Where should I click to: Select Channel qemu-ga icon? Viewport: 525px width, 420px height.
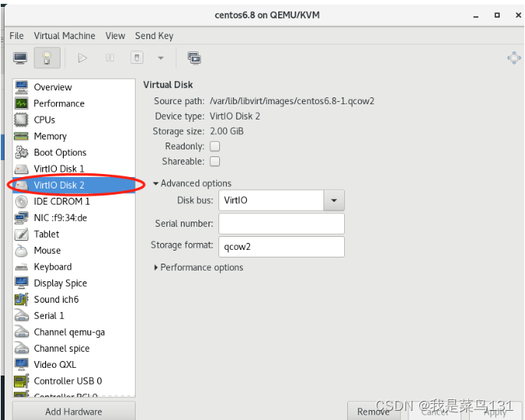tap(21, 333)
